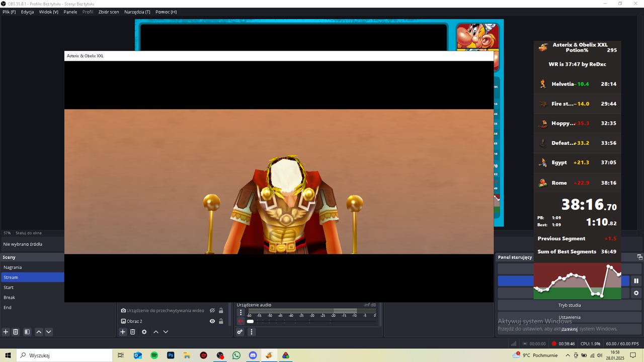
Task: Open the Narzędzia menu
Action: [137, 12]
